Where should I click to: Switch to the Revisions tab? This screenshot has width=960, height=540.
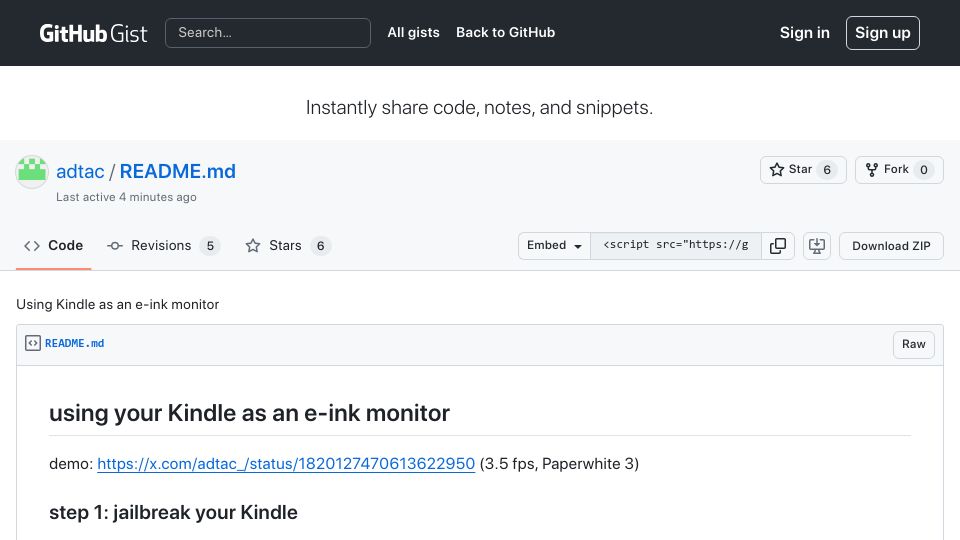[x=163, y=246]
